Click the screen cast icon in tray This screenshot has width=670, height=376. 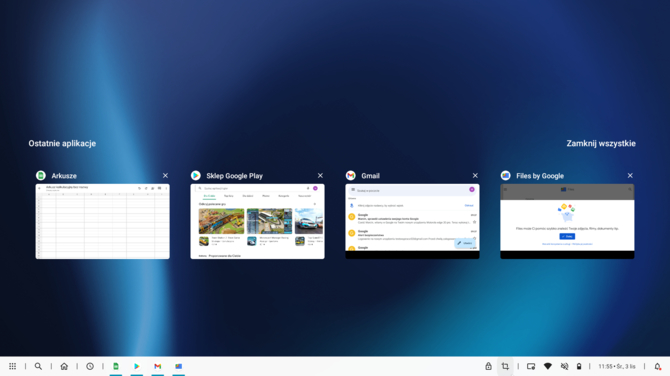point(531,366)
